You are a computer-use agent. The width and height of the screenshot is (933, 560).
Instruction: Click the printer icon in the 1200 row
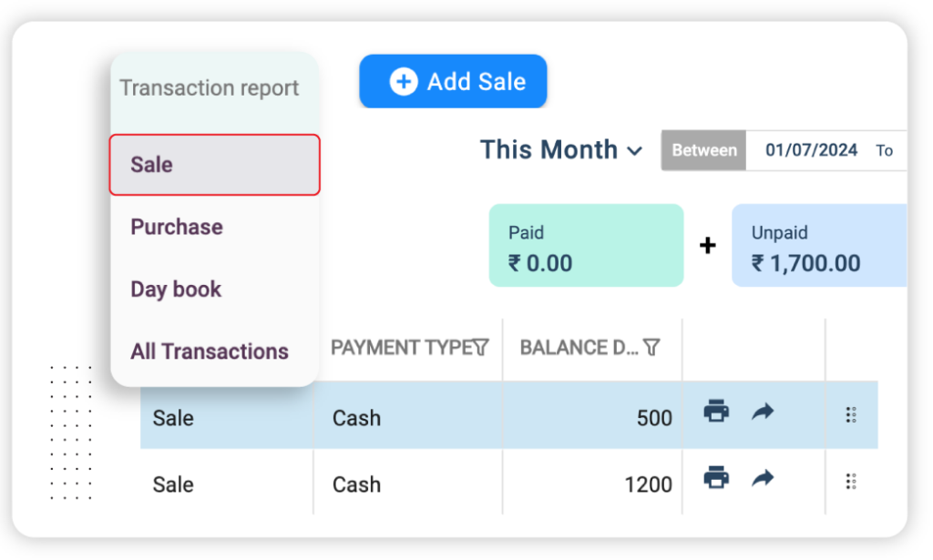point(717,476)
